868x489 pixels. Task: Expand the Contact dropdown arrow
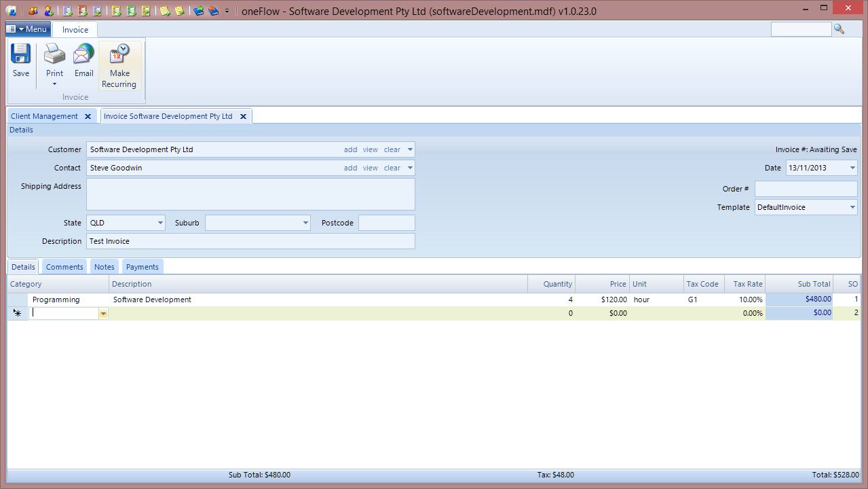tap(410, 168)
